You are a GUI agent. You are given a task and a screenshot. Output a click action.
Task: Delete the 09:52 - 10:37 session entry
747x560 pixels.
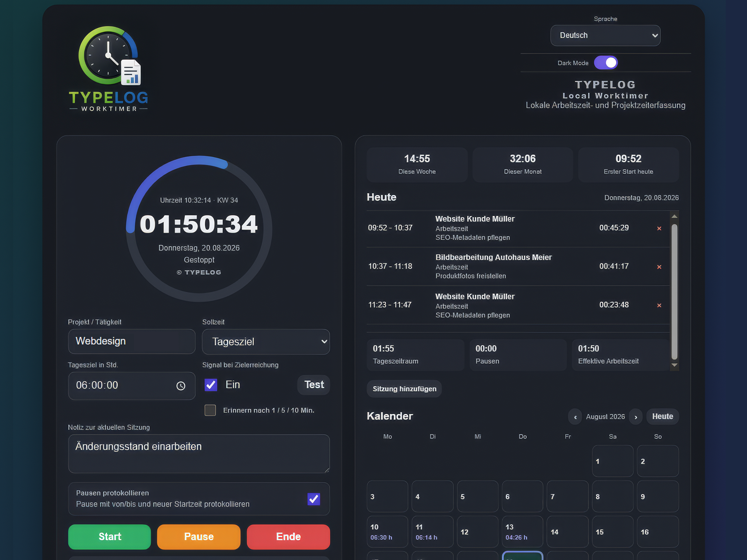(x=659, y=228)
